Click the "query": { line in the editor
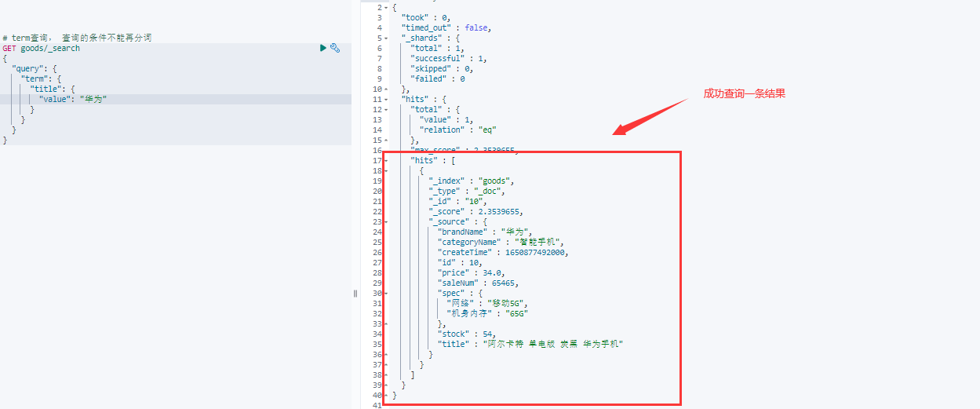This screenshot has height=409, width=980. tap(35, 68)
